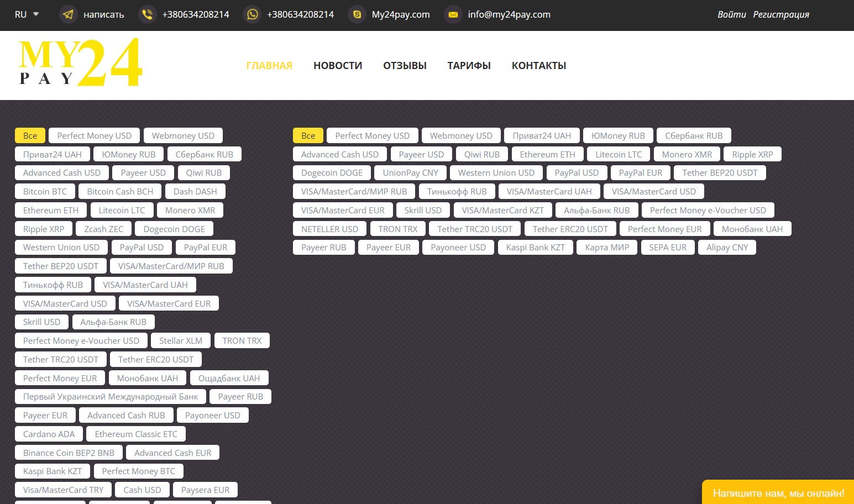Viewport: 854px width, 504px height.
Task: Click the email envelope icon
Action: (x=453, y=14)
